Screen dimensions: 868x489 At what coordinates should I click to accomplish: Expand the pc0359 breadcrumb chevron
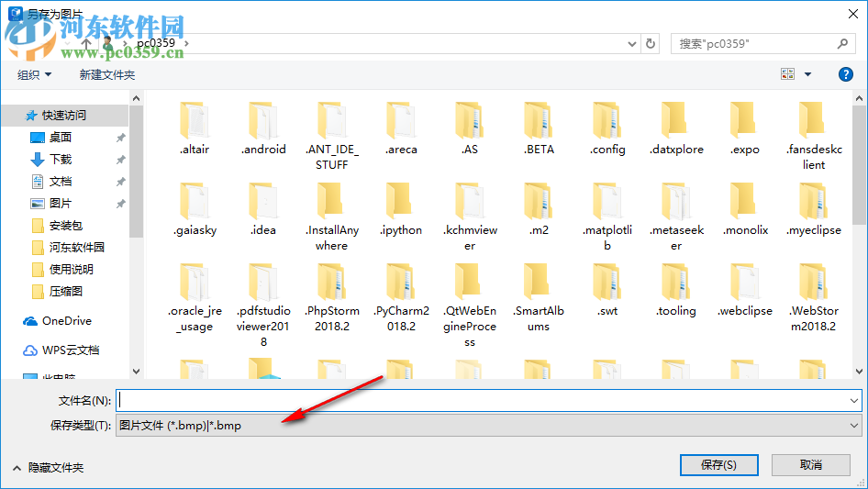pos(186,42)
